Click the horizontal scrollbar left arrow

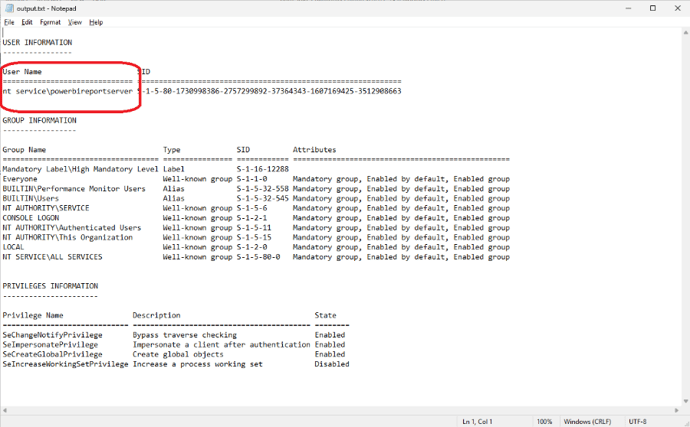(5, 409)
